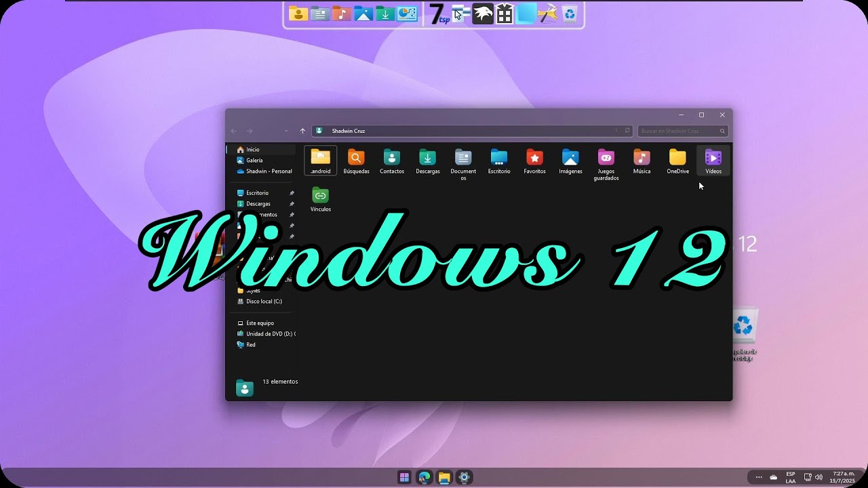Select the Música folder
This screenshot has height=488, width=868.
[642, 161]
